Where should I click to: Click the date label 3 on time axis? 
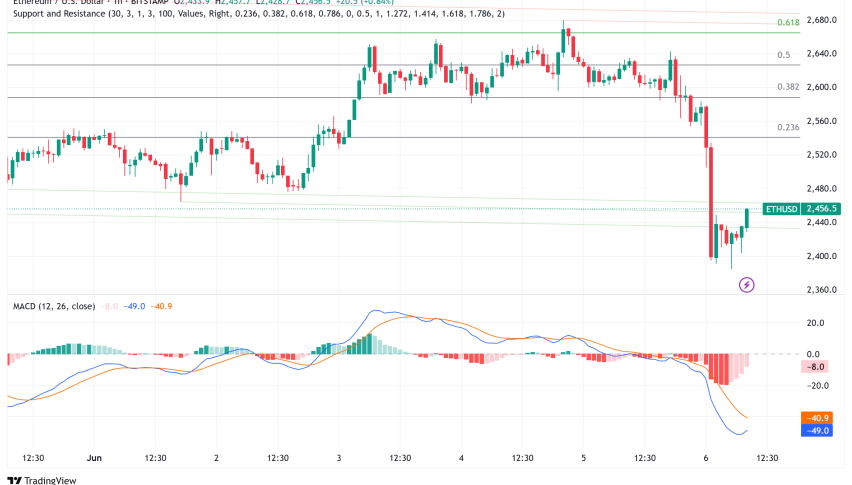pyautogui.click(x=339, y=458)
